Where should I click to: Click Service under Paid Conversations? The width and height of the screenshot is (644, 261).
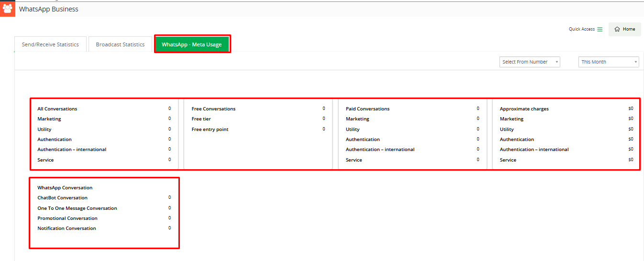pos(354,160)
